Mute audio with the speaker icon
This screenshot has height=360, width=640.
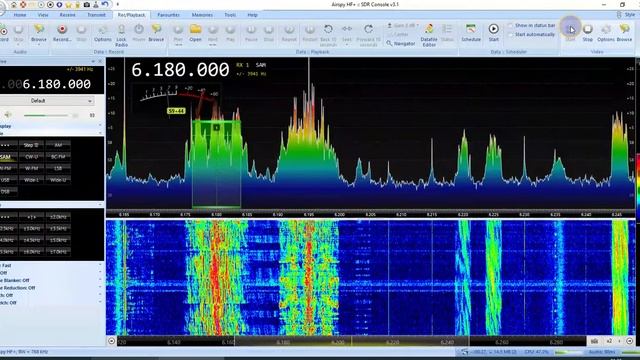click(x=8, y=115)
